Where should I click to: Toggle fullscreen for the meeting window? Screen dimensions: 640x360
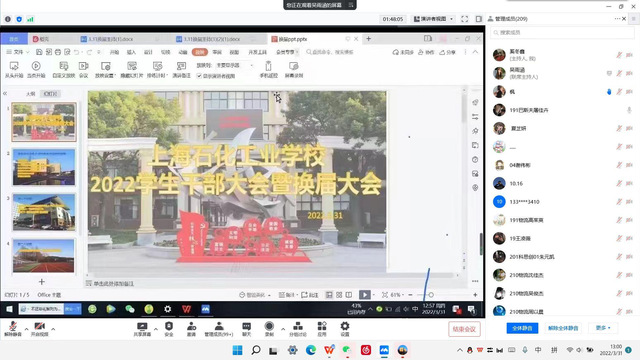pos(464,19)
